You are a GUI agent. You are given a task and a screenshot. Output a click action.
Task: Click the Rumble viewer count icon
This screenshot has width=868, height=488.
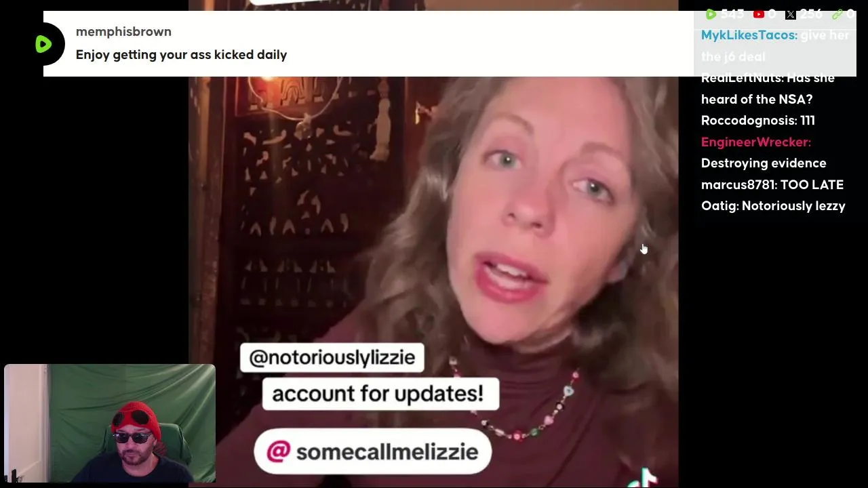click(710, 14)
